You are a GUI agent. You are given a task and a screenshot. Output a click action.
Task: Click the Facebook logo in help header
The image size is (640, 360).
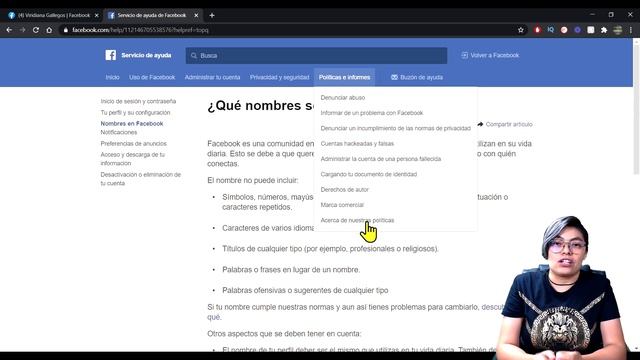pyautogui.click(x=111, y=55)
